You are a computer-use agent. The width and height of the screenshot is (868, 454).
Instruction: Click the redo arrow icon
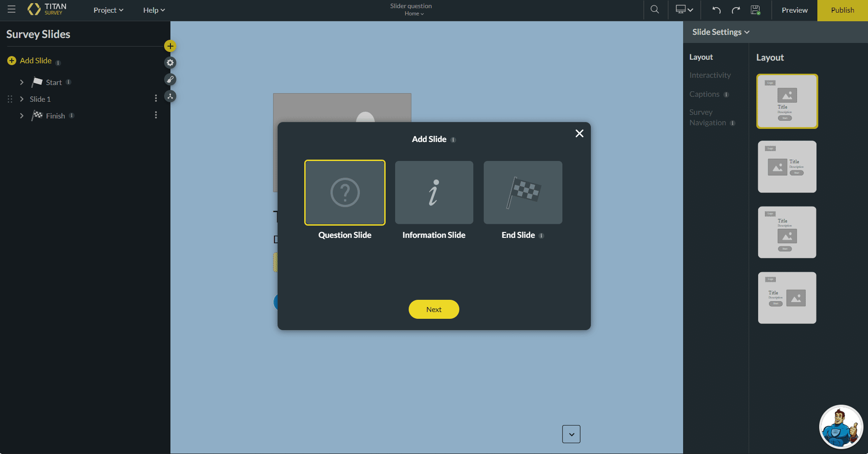pos(736,10)
